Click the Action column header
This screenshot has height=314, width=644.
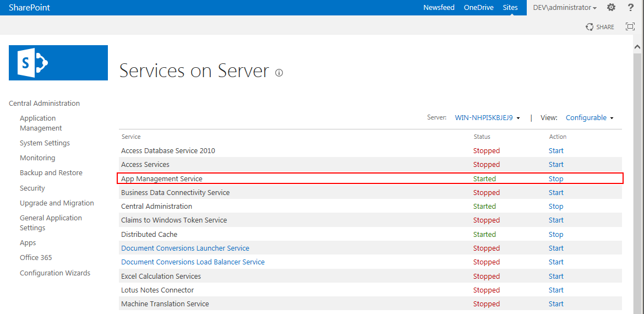[558, 137]
